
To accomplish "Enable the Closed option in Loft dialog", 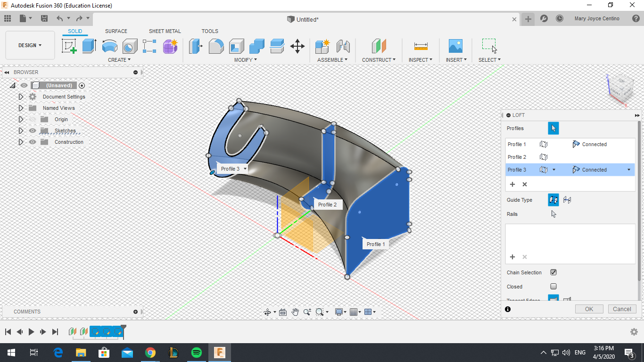I will tap(553, 287).
